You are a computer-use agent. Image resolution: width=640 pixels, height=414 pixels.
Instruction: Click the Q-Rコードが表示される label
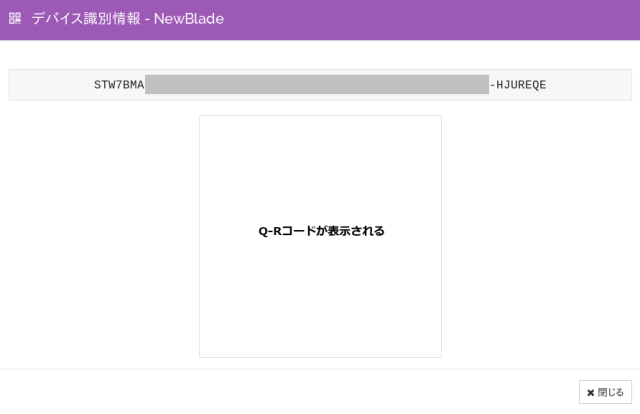coord(321,231)
